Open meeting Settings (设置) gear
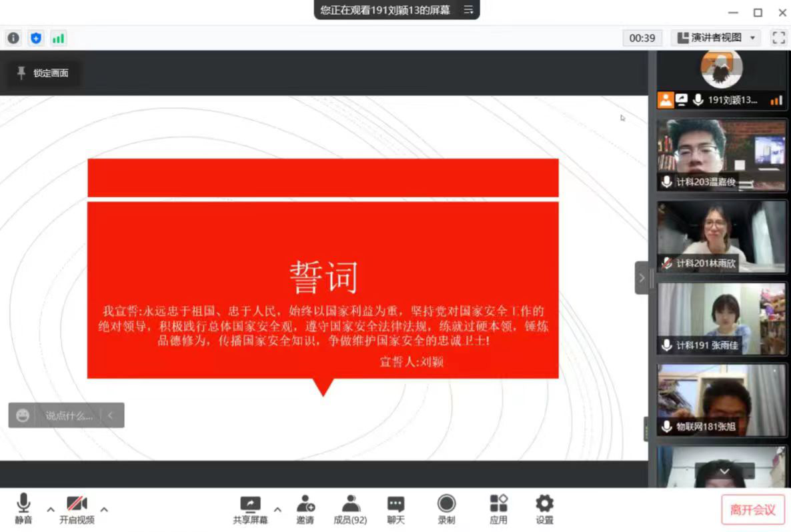Viewport: 791px width, 532px height. (x=544, y=510)
